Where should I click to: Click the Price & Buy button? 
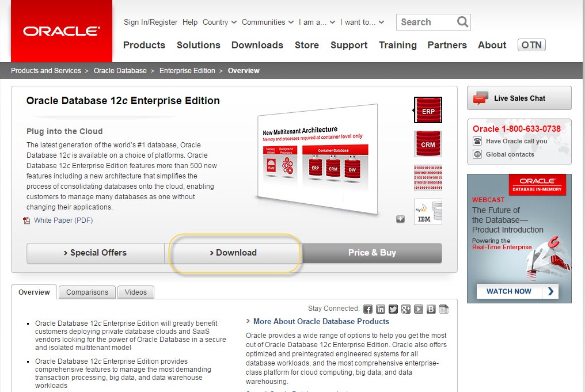pos(372,253)
